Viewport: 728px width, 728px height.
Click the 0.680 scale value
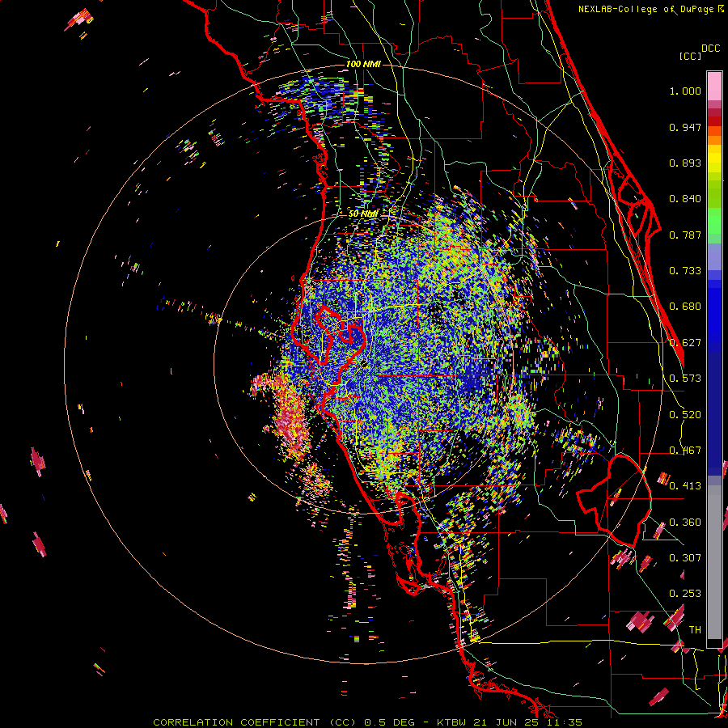pyautogui.click(x=685, y=307)
